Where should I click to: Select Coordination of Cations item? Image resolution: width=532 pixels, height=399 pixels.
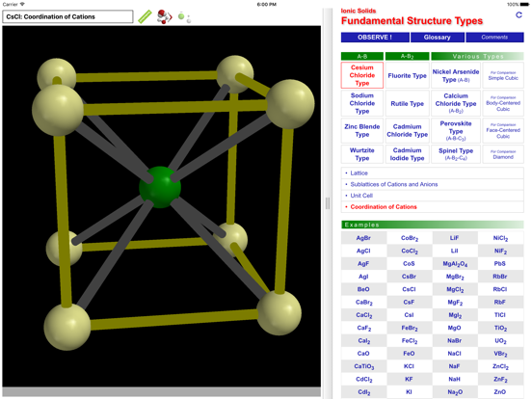coord(432,206)
